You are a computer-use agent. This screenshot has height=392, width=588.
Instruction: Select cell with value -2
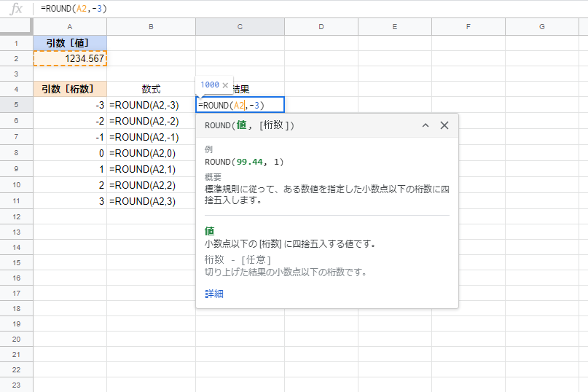tap(70, 121)
